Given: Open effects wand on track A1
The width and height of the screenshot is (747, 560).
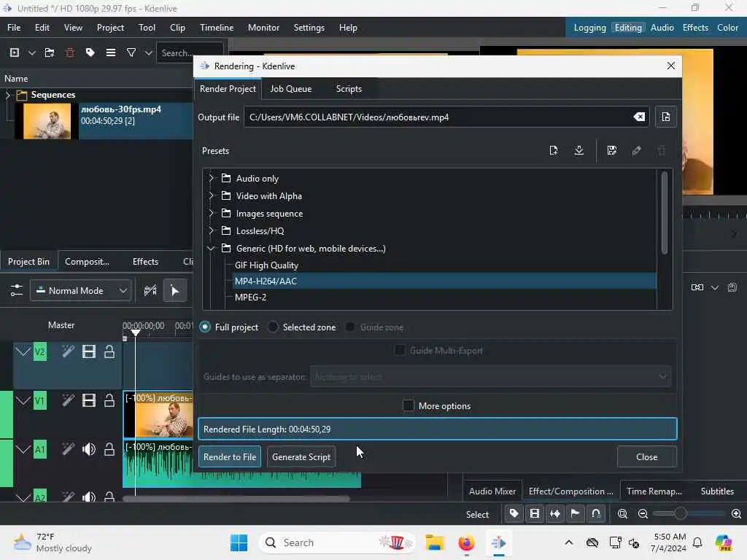Looking at the screenshot, I should coord(68,449).
